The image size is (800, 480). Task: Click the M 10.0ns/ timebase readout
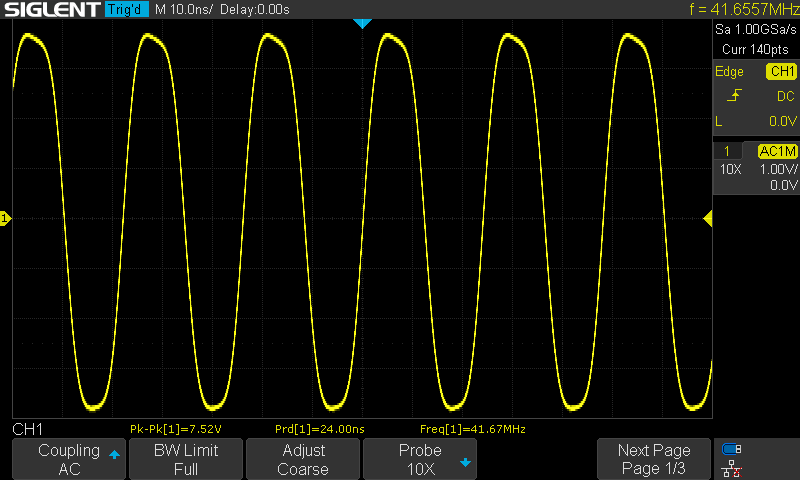[x=184, y=9]
